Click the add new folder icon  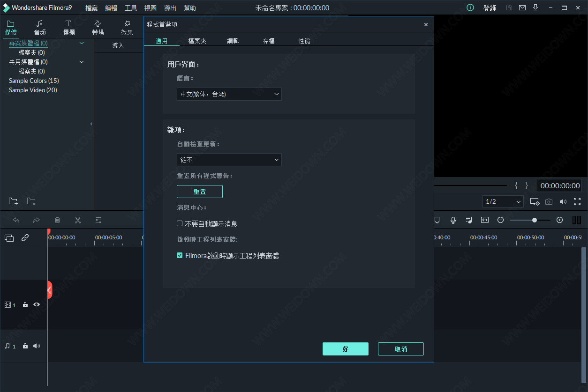(x=13, y=201)
